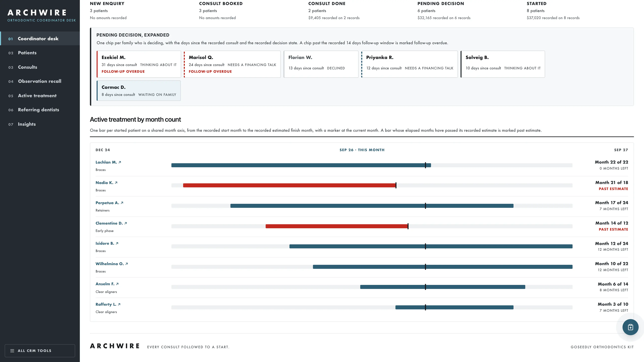Click the arrow icon beside Nadia K.

click(116, 183)
